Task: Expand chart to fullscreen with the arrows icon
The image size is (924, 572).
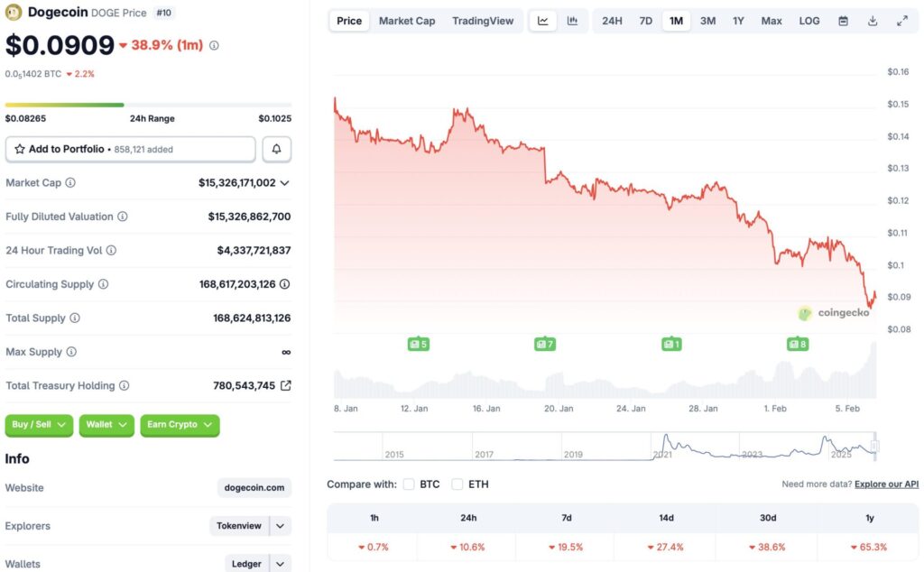Action: click(901, 20)
